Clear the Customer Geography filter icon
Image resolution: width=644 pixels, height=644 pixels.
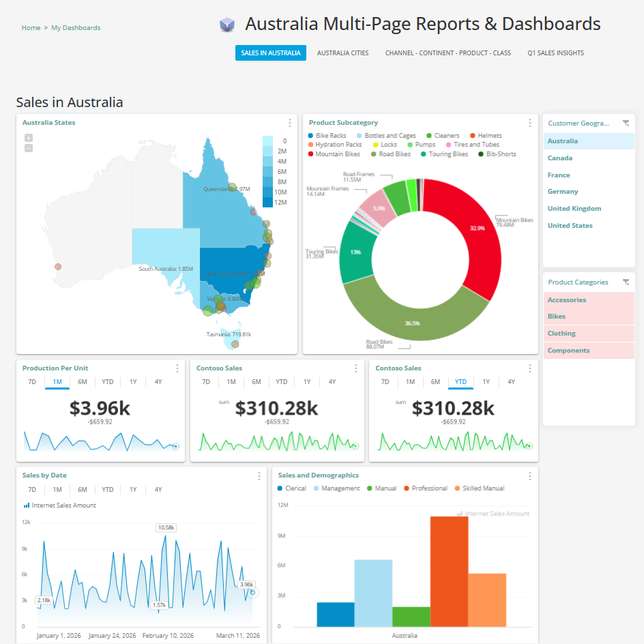tap(626, 123)
